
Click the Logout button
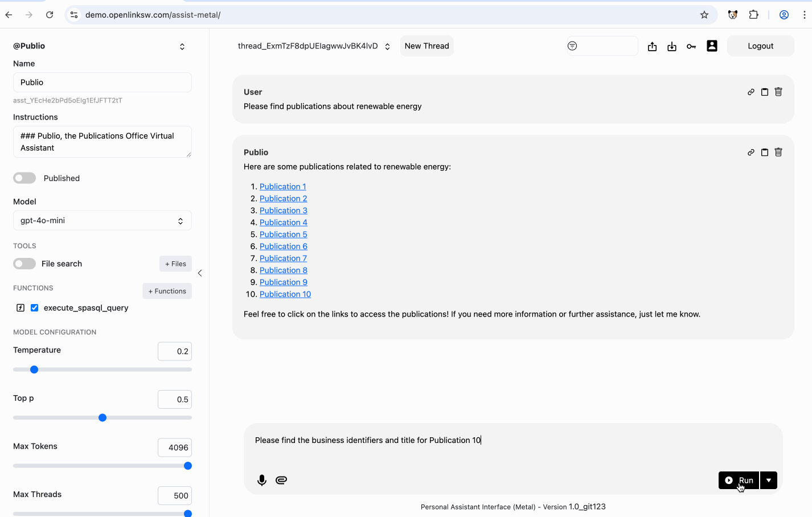pos(761,46)
